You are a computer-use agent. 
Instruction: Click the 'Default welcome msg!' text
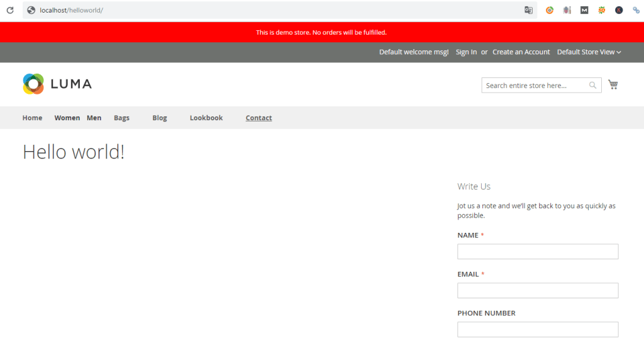tap(414, 52)
